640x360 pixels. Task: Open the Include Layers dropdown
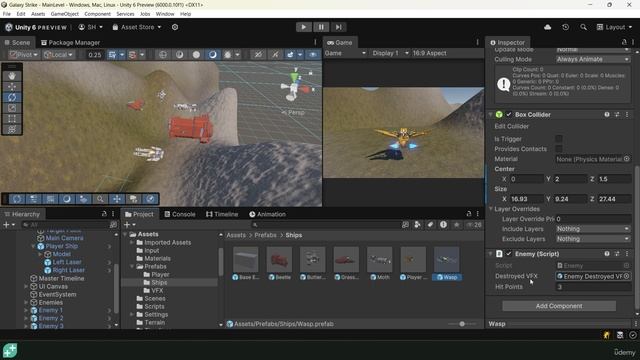pos(593,229)
